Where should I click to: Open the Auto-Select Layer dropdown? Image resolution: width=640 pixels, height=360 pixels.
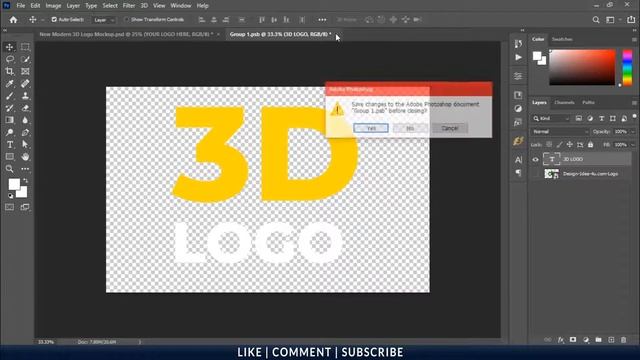104,20
